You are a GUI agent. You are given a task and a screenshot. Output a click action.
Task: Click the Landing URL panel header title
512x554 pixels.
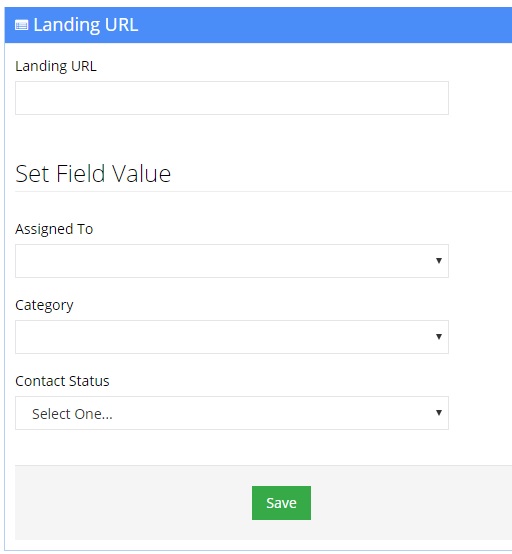86,25
